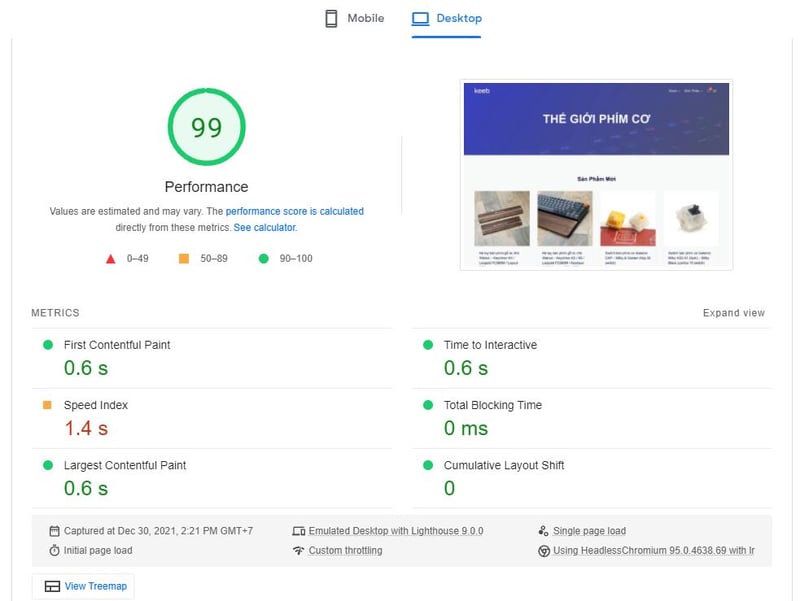Screen dimensions: 800x601
Task: Expand the Total Blocking Time metric
Action: point(492,405)
